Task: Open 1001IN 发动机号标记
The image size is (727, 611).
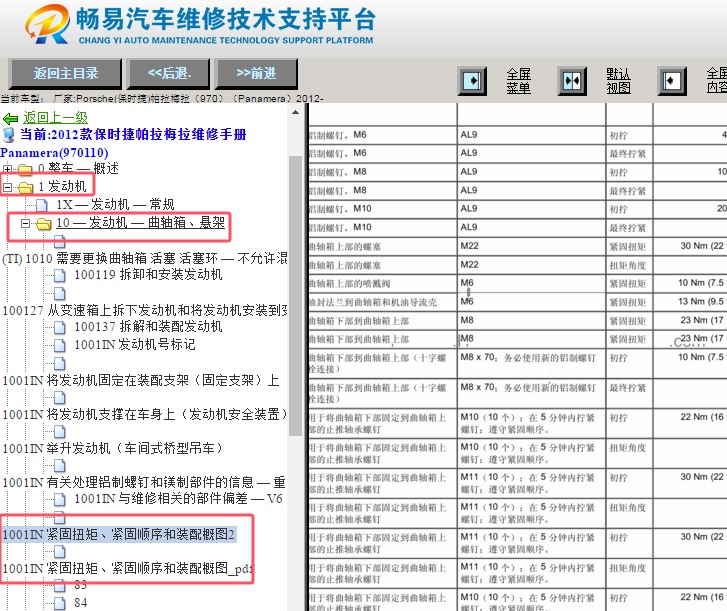Action: 135,344
